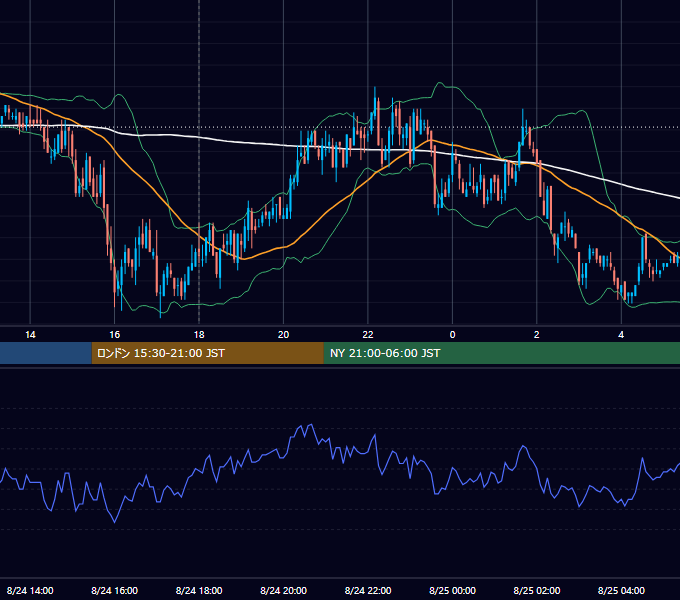Click the oscillator peak near 8/24 20:30
Image resolution: width=680 pixels, height=600 pixels.
310,425
